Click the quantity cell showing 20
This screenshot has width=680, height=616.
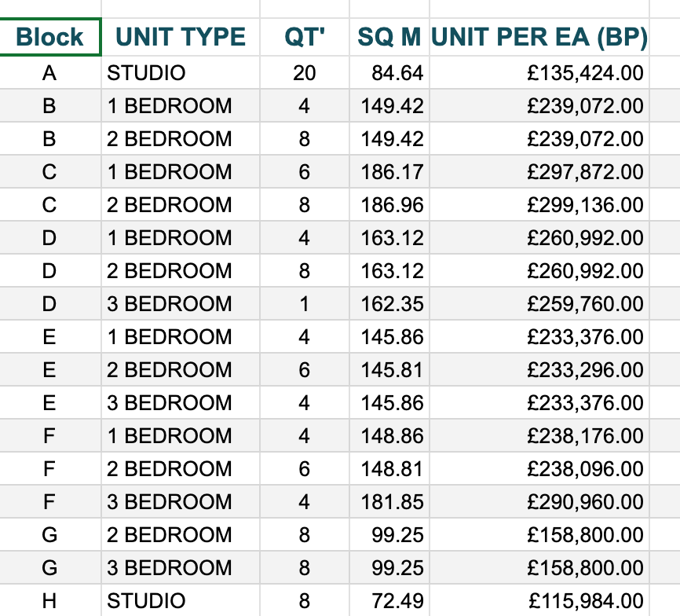pyautogui.click(x=304, y=73)
